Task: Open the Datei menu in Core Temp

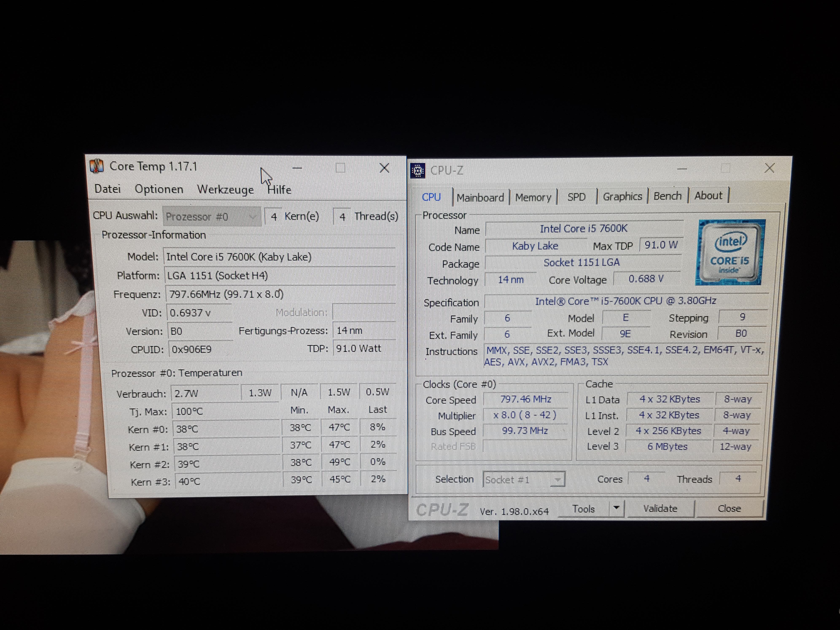Action: pos(108,189)
